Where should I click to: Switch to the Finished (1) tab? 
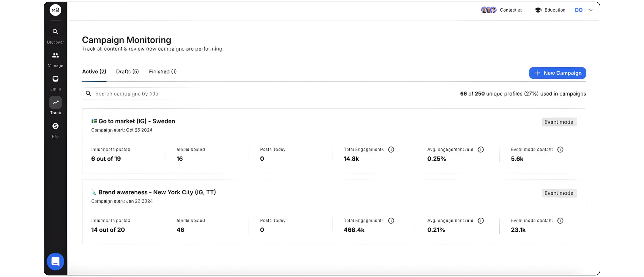163,72
